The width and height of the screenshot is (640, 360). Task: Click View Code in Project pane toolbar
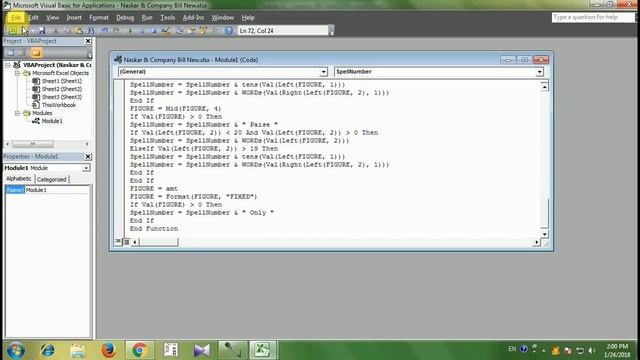(x=11, y=53)
